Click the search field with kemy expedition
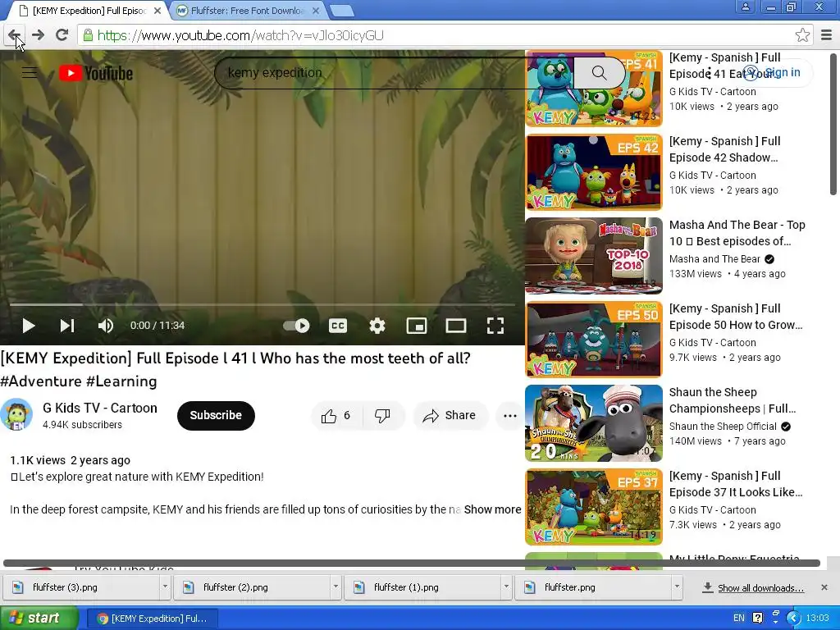The image size is (840, 630). pyautogui.click(x=394, y=73)
